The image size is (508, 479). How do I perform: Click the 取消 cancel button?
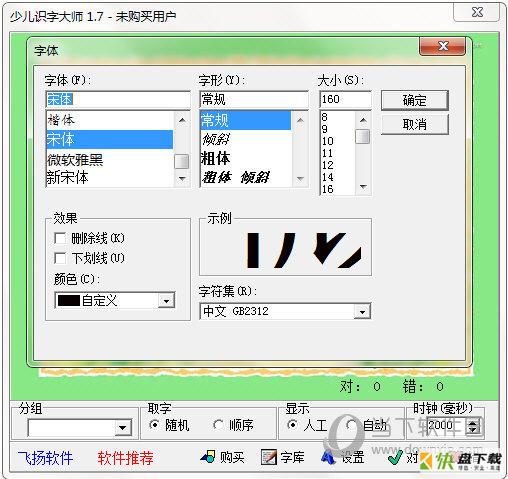(x=415, y=124)
